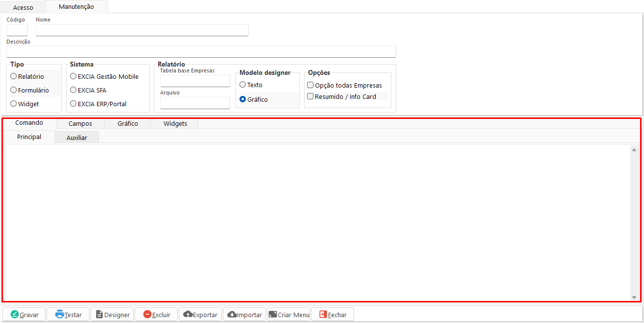Click the Nome input field
Image resolution: width=644 pixels, height=323 pixels.
click(142, 30)
